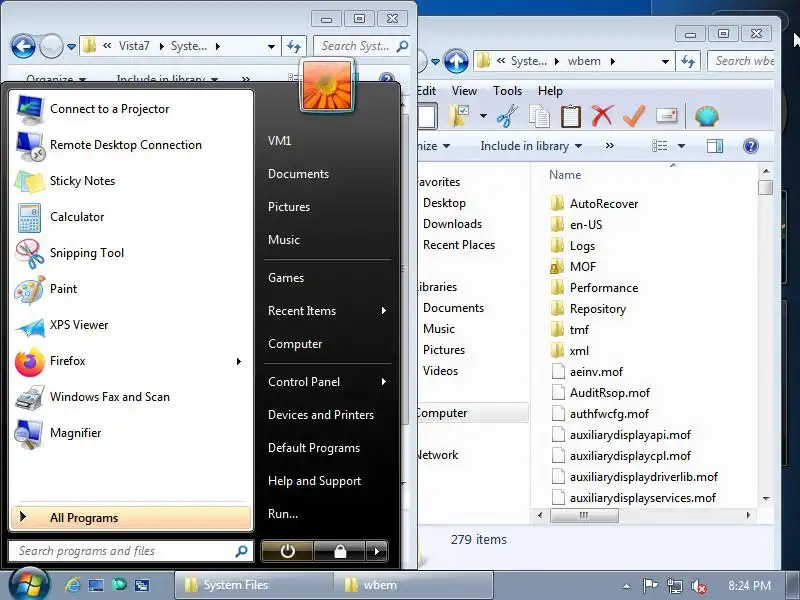The width and height of the screenshot is (800, 600).
Task: Click Back button in System Files window
Action: [x=23, y=46]
